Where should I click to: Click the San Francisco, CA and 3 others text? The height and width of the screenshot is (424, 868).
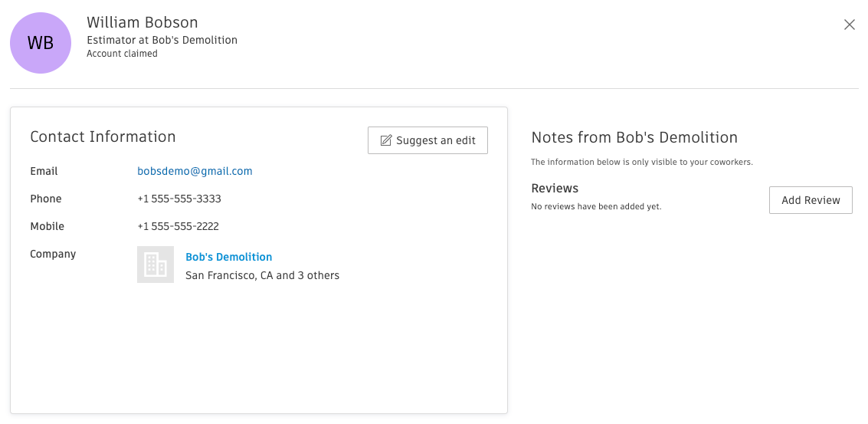pyautogui.click(x=262, y=275)
